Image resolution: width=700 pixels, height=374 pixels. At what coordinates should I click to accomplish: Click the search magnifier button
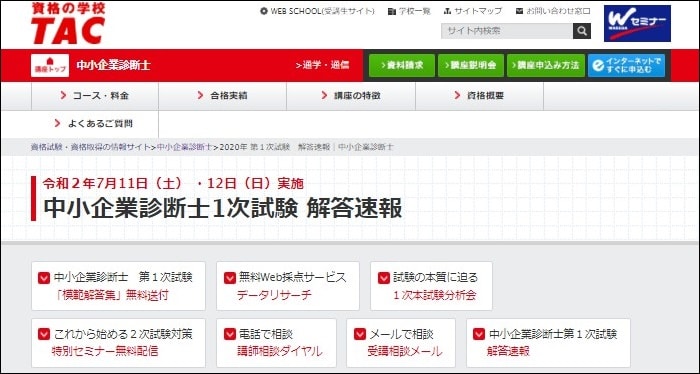click(x=582, y=31)
